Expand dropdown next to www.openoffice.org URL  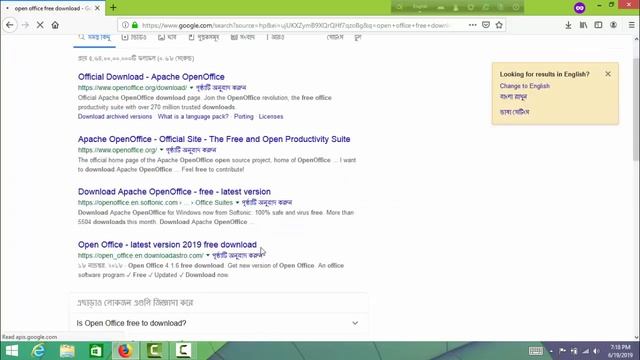161,150
